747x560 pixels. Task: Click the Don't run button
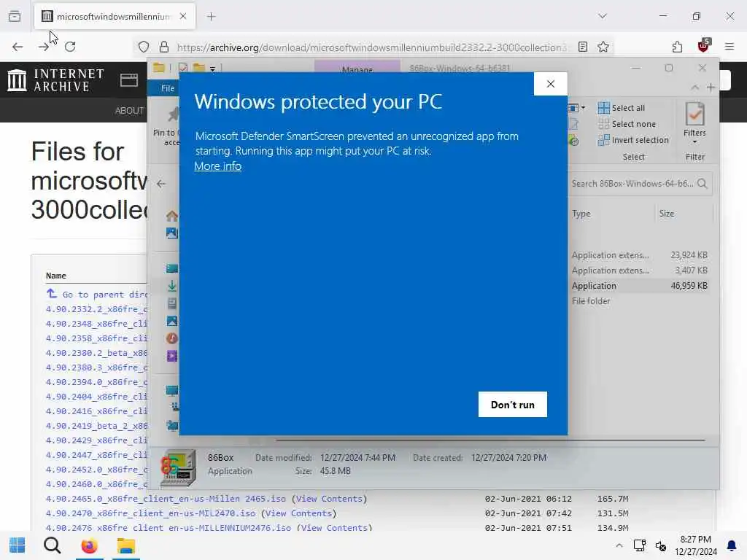(x=513, y=404)
